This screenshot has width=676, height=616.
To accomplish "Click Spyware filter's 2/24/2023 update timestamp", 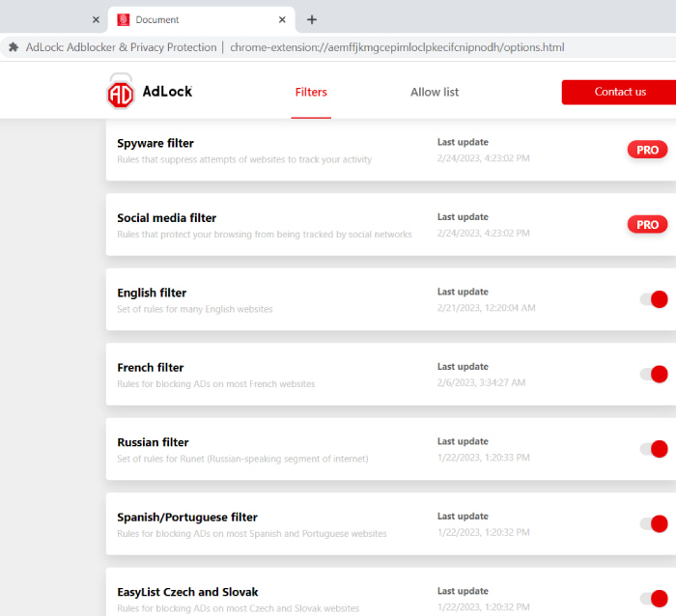I will click(x=483, y=158).
